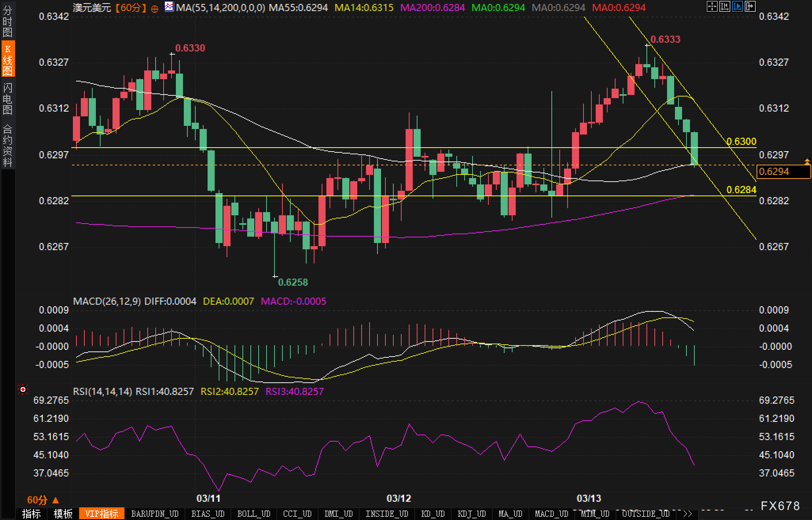The height and width of the screenshot is (520, 812).
Task: Apply the BOLL_UD indicator
Action: tap(254, 514)
